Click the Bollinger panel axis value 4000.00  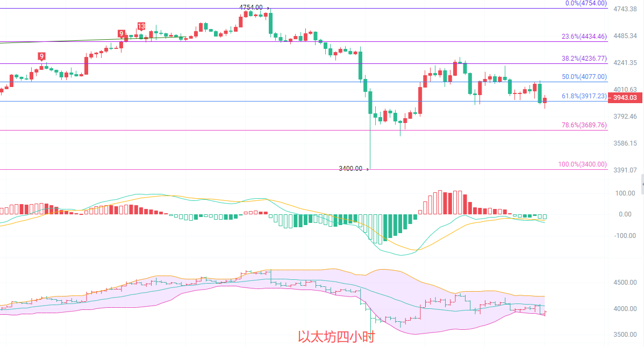click(625, 309)
